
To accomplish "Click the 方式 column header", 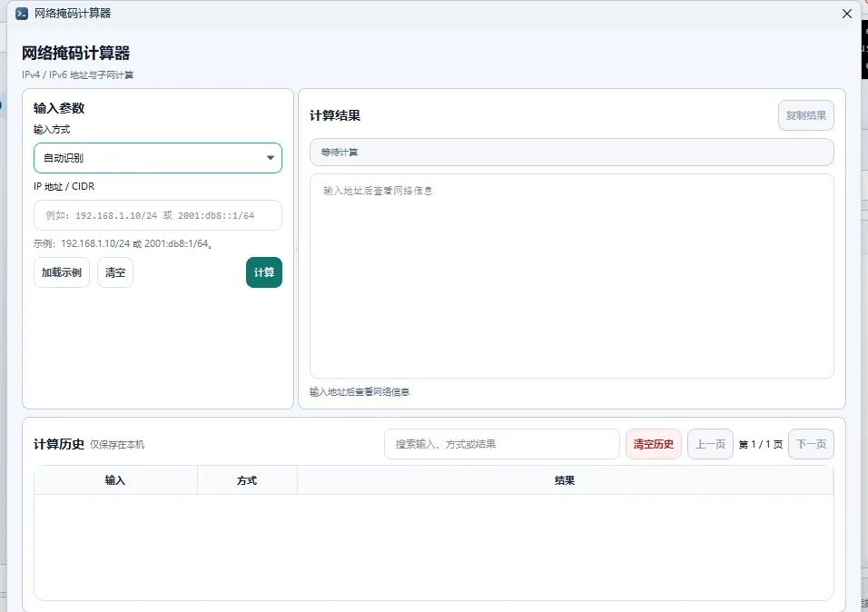I will 248,480.
